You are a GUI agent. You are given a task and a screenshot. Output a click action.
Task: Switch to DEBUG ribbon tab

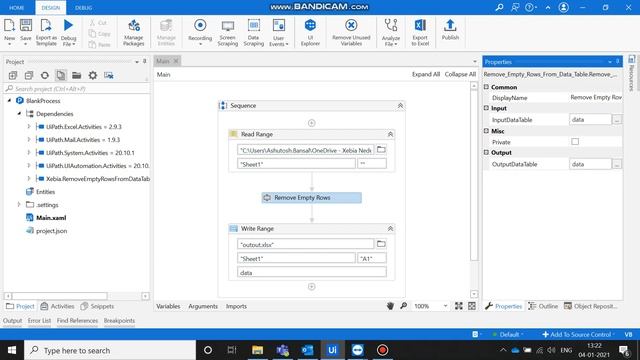(83, 8)
